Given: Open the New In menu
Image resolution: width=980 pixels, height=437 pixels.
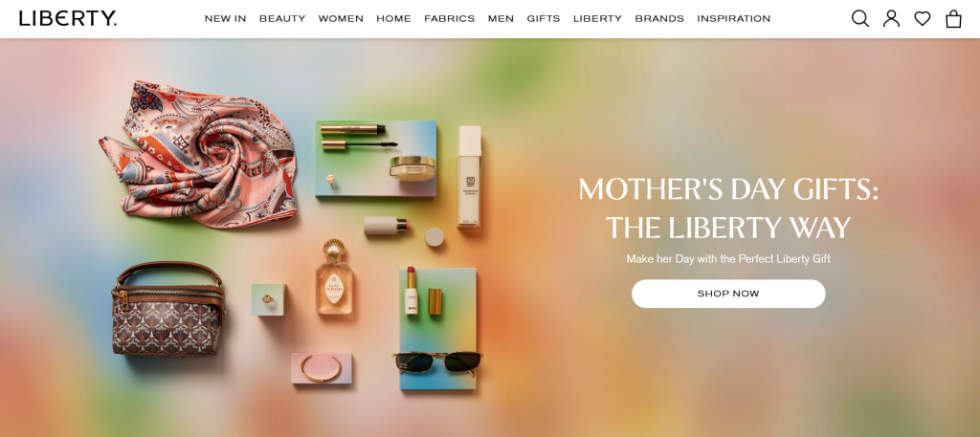Looking at the screenshot, I should pyautogui.click(x=225, y=19).
